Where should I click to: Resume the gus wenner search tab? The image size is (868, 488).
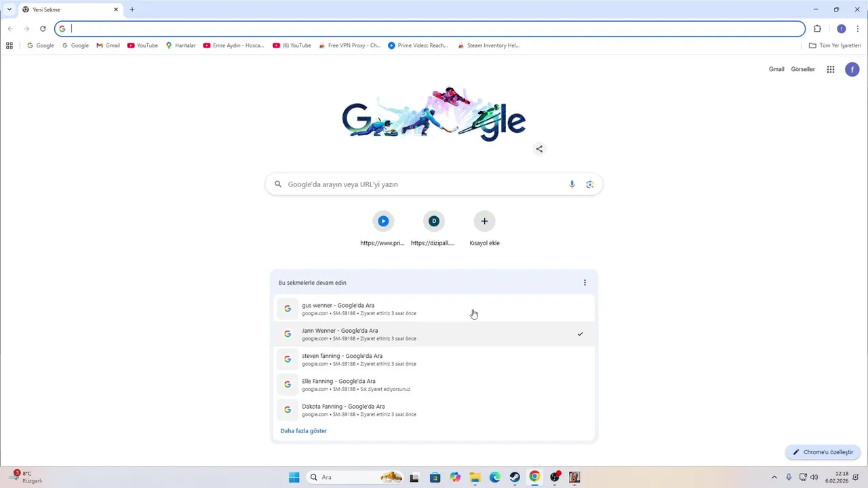point(434,308)
